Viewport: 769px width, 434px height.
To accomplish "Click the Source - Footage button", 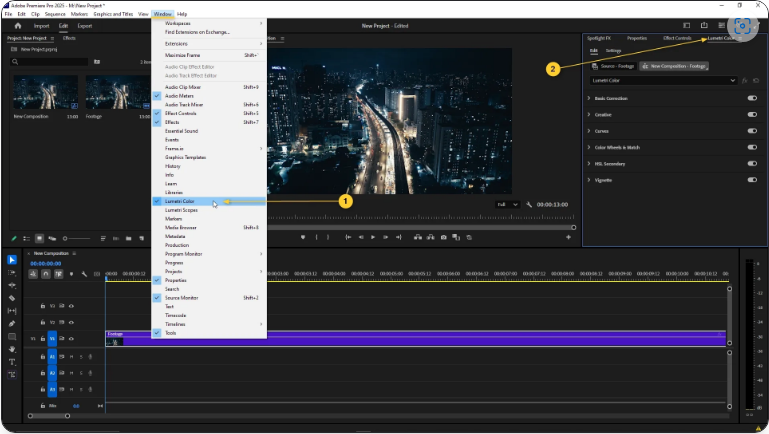I will click(x=613, y=66).
